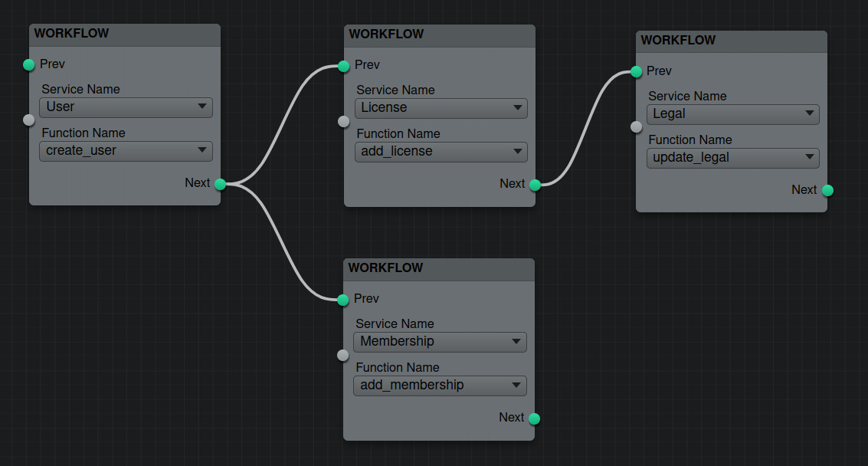This screenshot has height=466, width=868.
Task: Select the Next port on the add_membership node
Action: (534, 418)
